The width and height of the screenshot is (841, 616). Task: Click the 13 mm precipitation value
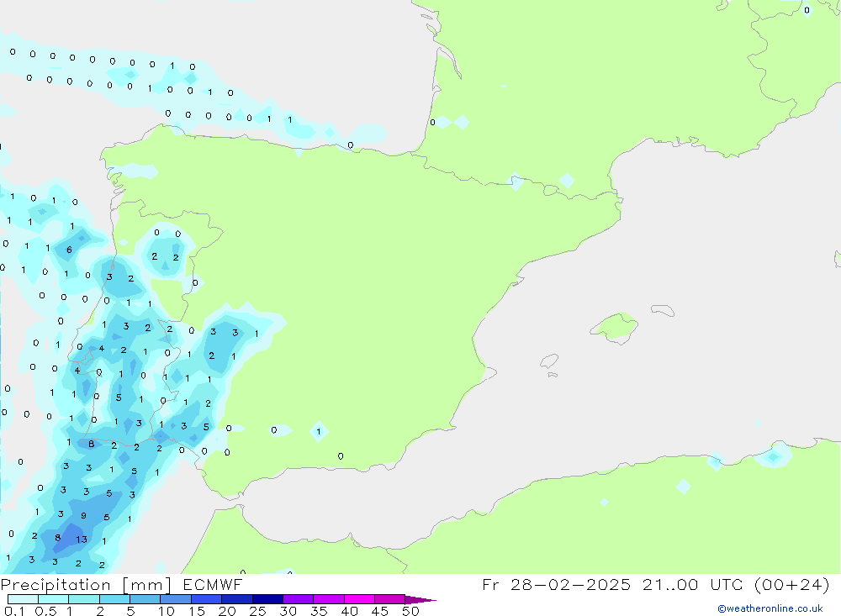pos(82,539)
